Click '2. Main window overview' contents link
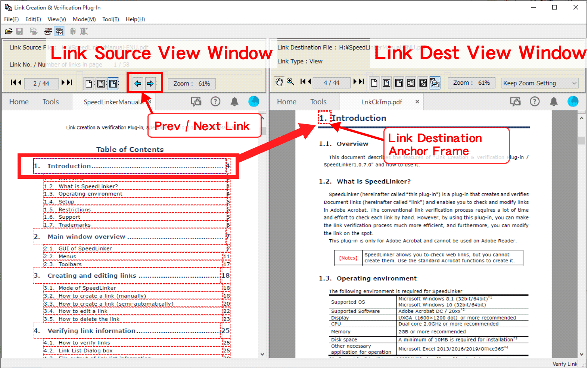Image resolution: width=588 pixels, height=368 pixels. click(130, 237)
